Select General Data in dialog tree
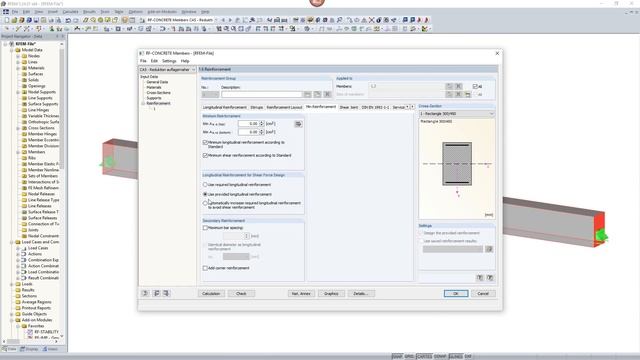Viewport: 640px width, 360px height. [x=157, y=82]
